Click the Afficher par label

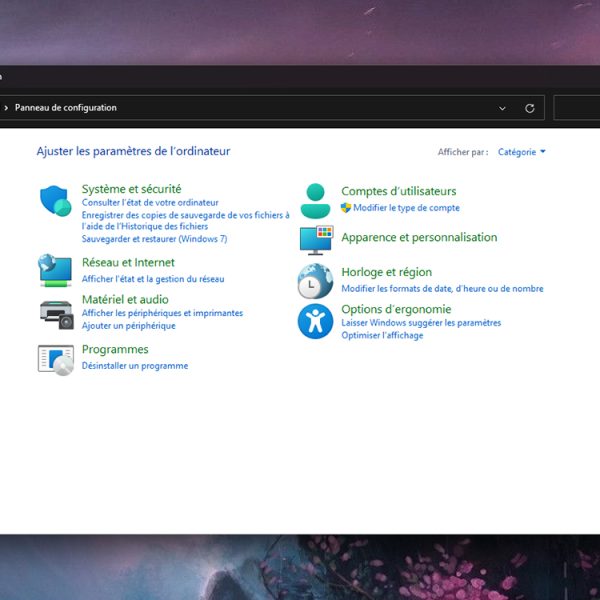tap(463, 152)
